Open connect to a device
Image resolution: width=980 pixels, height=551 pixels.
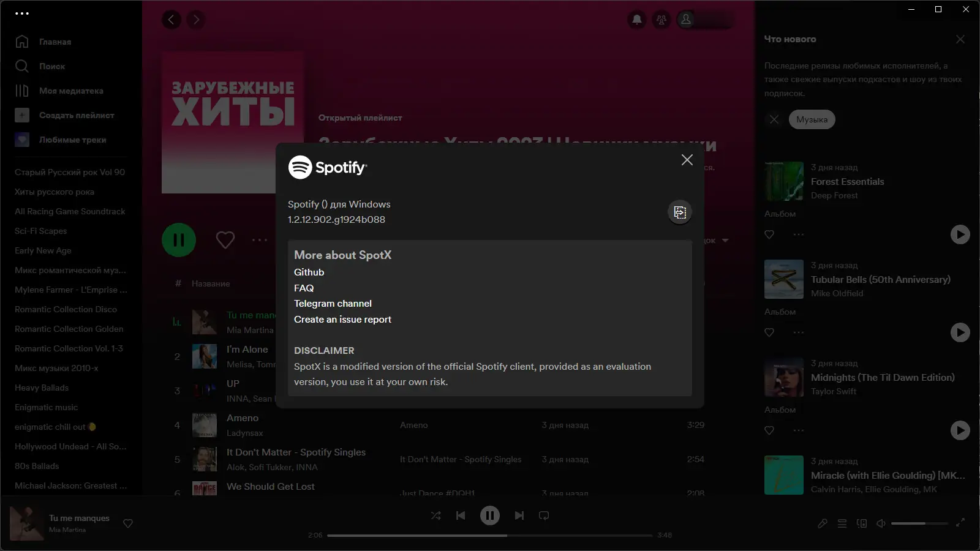pos(862,523)
